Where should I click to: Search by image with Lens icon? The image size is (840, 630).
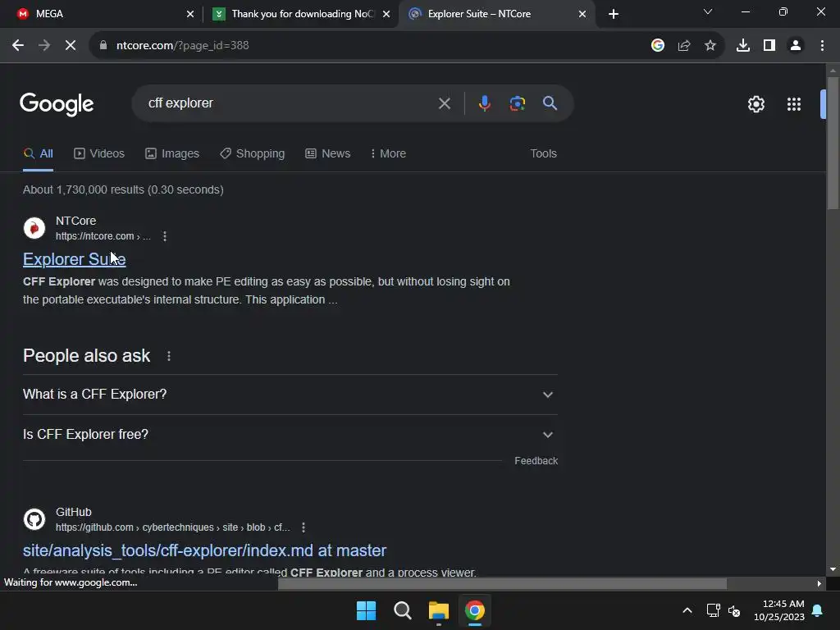click(518, 103)
